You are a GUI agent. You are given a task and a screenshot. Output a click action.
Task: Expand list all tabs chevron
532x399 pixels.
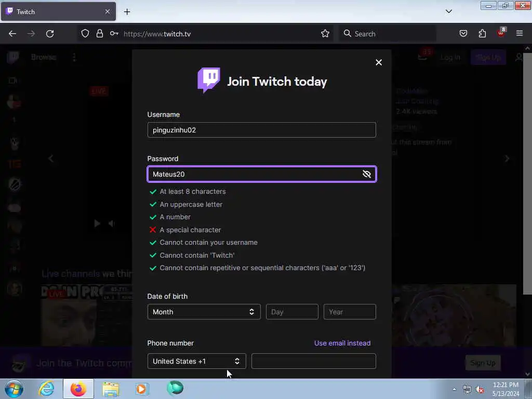click(448, 11)
